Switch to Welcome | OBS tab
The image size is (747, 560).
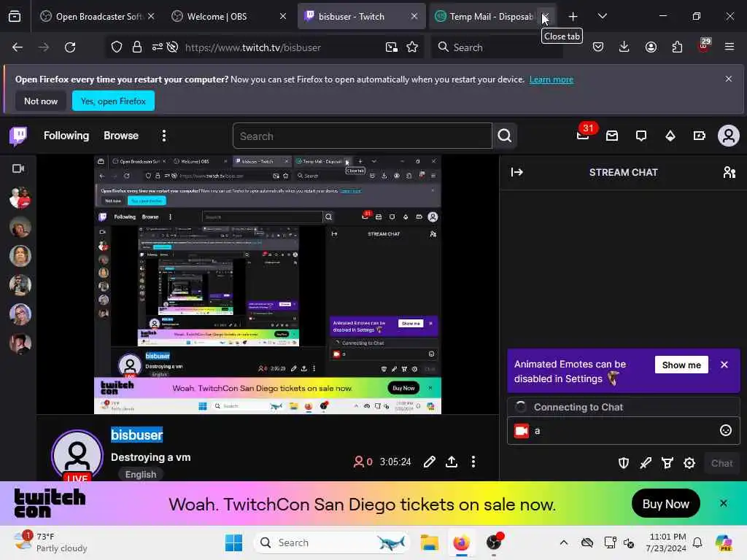[x=228, y=16]
